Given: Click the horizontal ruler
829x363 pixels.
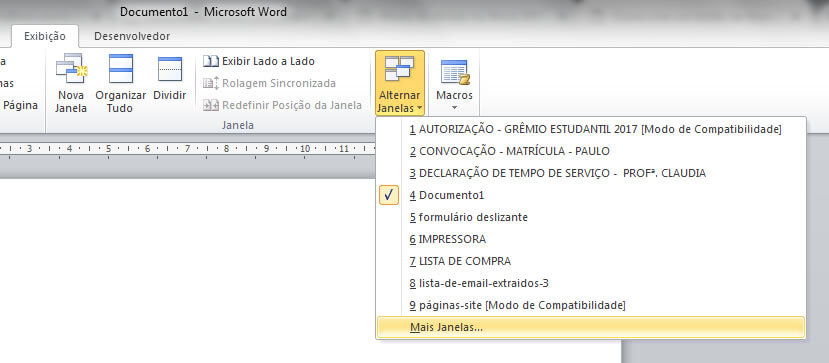Looking at the screenshot, I should tap(187, 149).
